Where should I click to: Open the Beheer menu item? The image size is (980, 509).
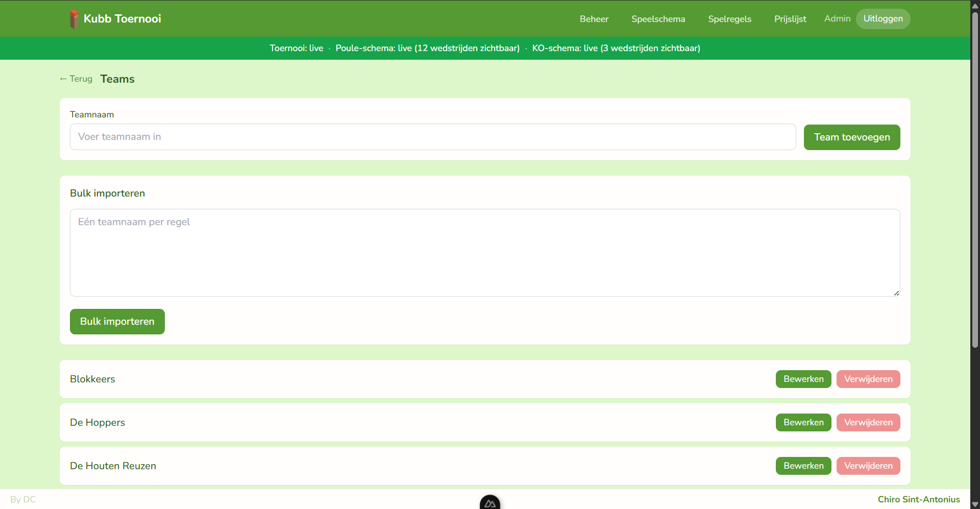click(594, 19)
